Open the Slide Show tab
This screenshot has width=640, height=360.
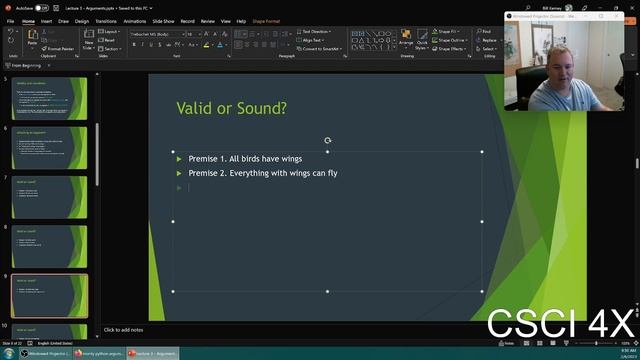163,21
